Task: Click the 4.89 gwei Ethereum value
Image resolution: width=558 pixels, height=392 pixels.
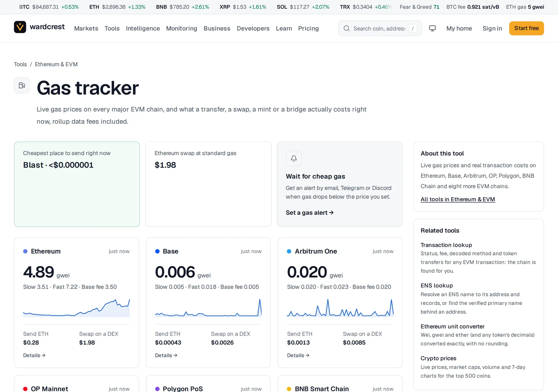Action: click(x=46, y=272)
